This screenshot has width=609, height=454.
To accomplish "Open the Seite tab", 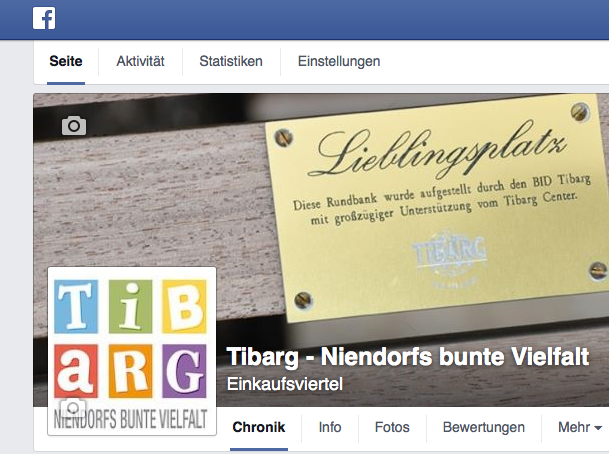I will tap(66, 61).
